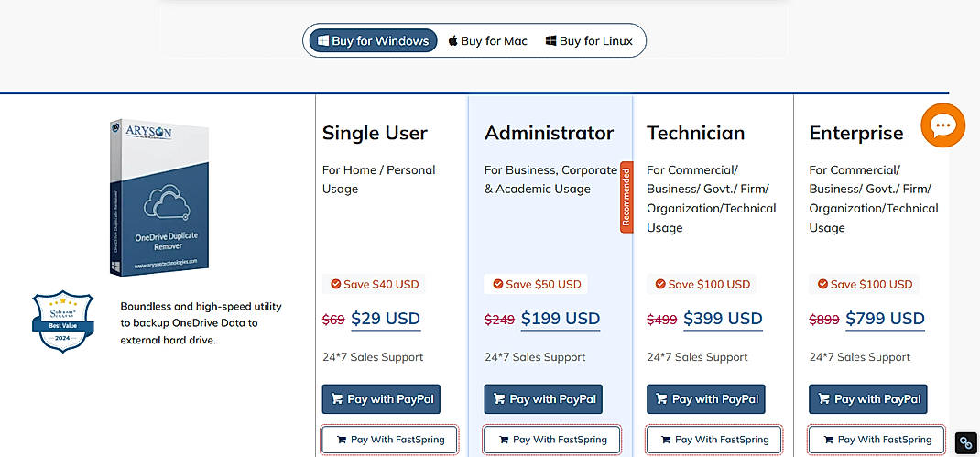Image resolution: width=980 pixels, height=457 pixels.
Task: Open the orange live chat bubble
Action: coord(942,125)
